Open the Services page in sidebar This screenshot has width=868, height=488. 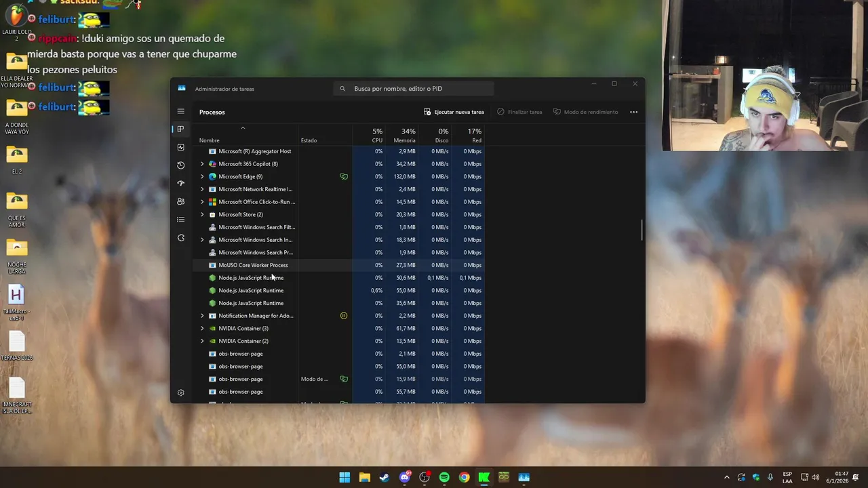coord(180,238)
